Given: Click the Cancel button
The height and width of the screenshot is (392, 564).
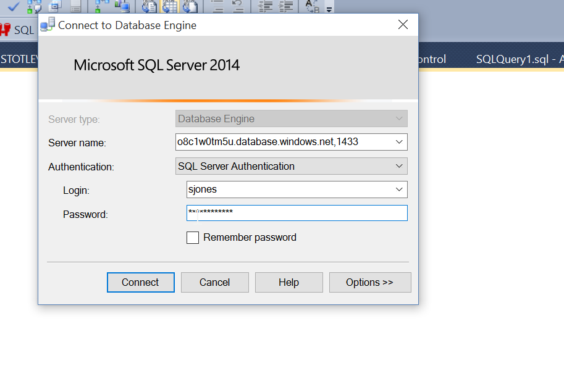Looking at the screenshot, I should pyautogui.click(x=214, y=282).
